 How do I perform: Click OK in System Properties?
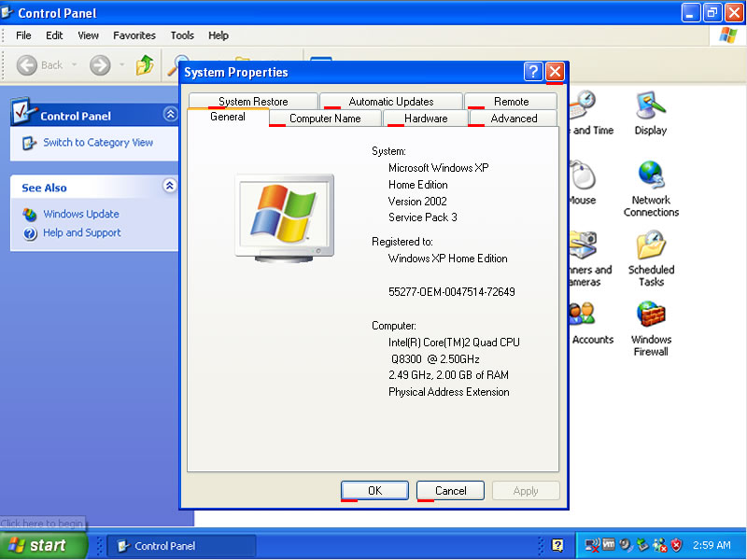click(x=374, y=490)
